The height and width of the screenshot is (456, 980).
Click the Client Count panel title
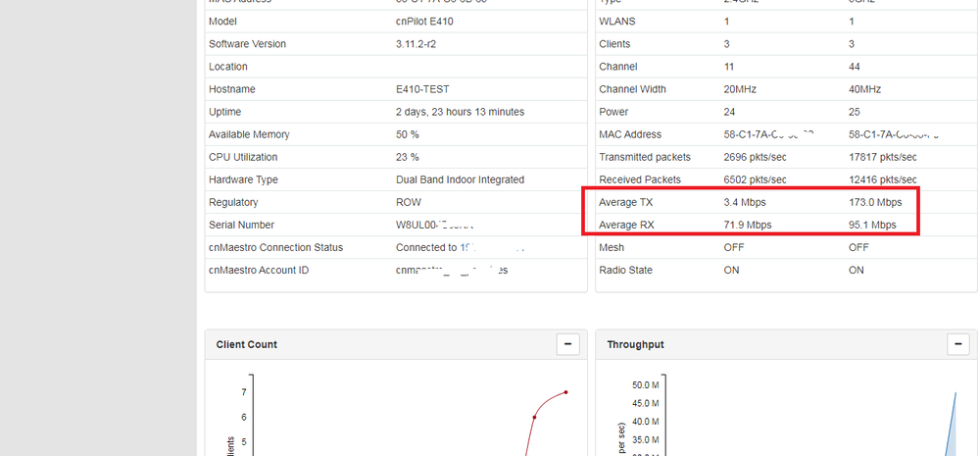[x=246, y=345]
